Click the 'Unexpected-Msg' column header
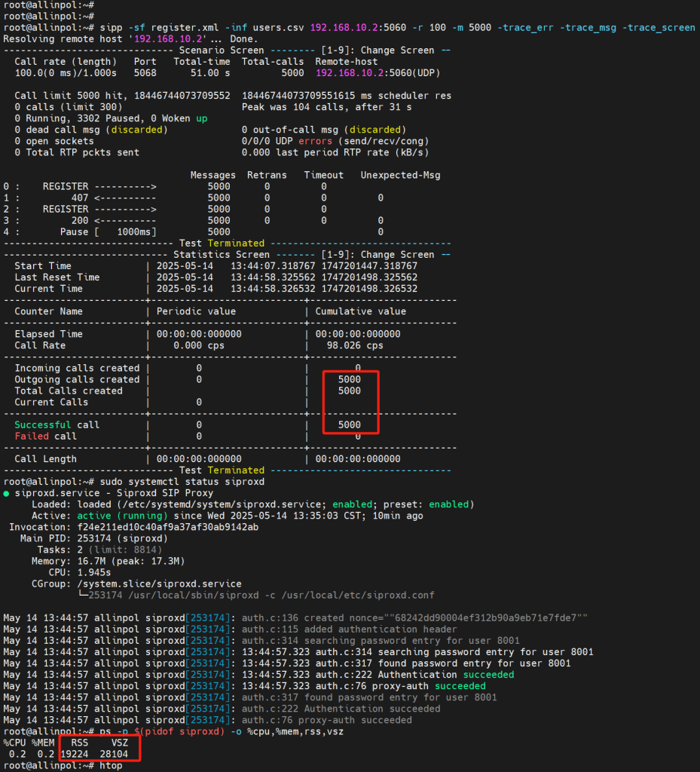 coord(400,175)
